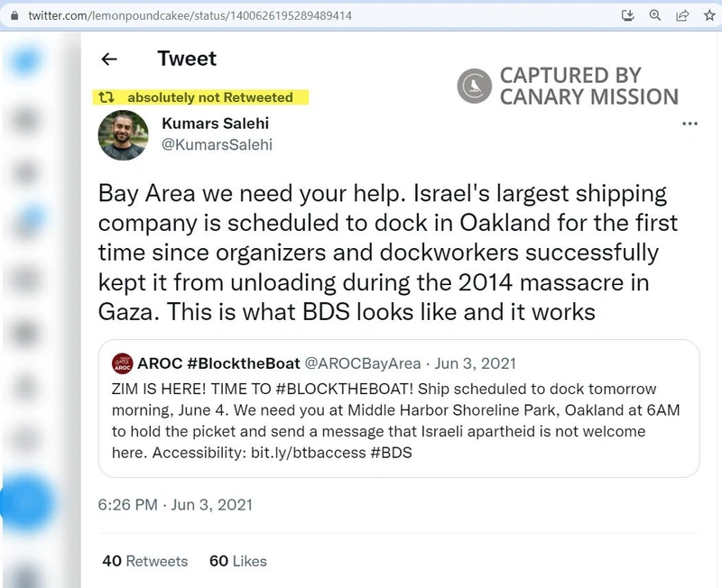Screen dimensions: 722x588
Task: Open the quoted tweet's Jun 3, 2021 date
Action: [x=476, y=363]
